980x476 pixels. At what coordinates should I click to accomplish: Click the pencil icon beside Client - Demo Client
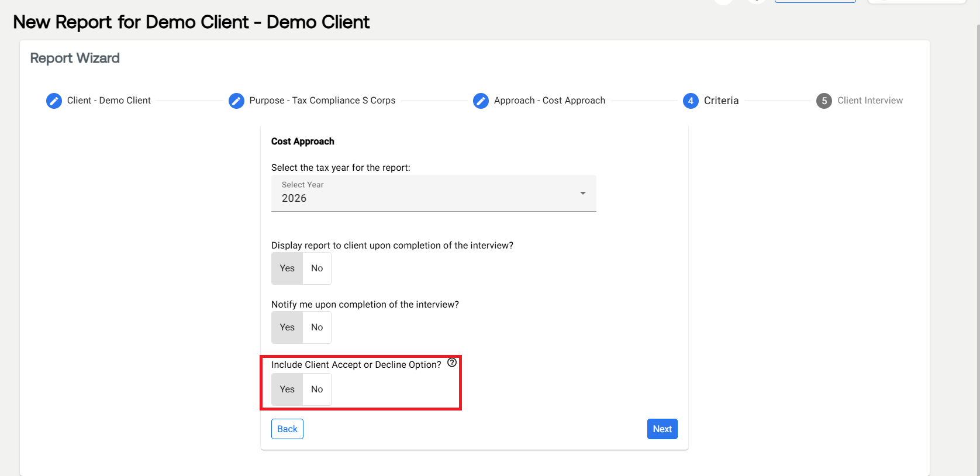click(x=54, y=101)
